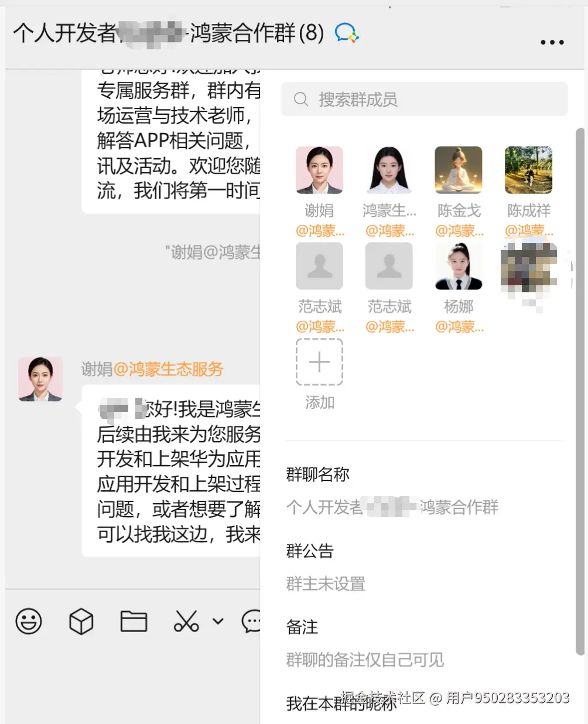Click the cube icon in chat toolbar

[x=81, y=621]
